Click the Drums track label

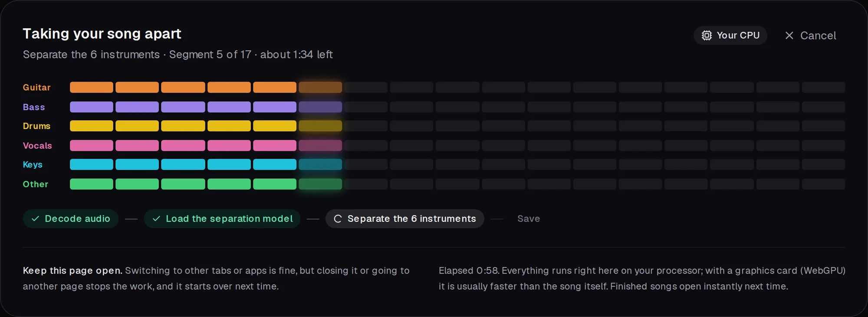[x=37, y=126]
